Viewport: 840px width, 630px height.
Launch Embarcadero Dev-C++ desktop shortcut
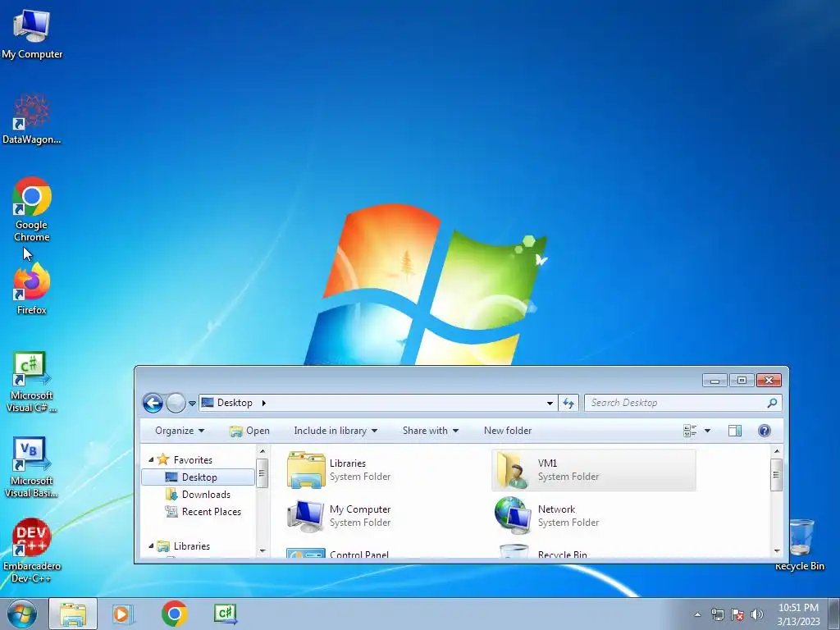point(32,550)
